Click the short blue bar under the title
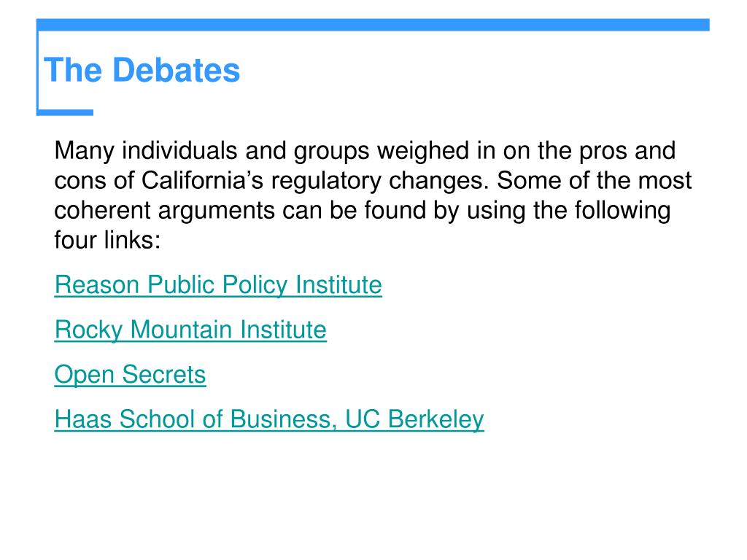747x560 pixels. [x=66, y=112]
